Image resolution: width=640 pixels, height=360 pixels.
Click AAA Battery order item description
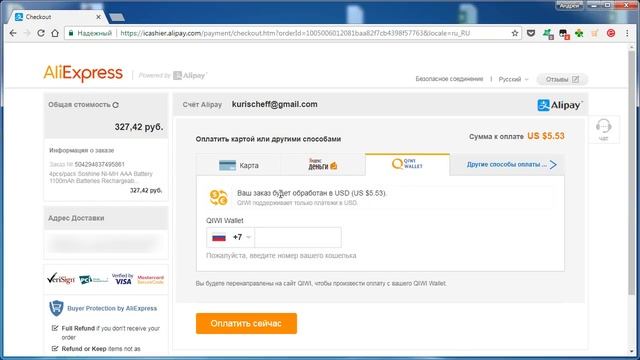(101, 177)
